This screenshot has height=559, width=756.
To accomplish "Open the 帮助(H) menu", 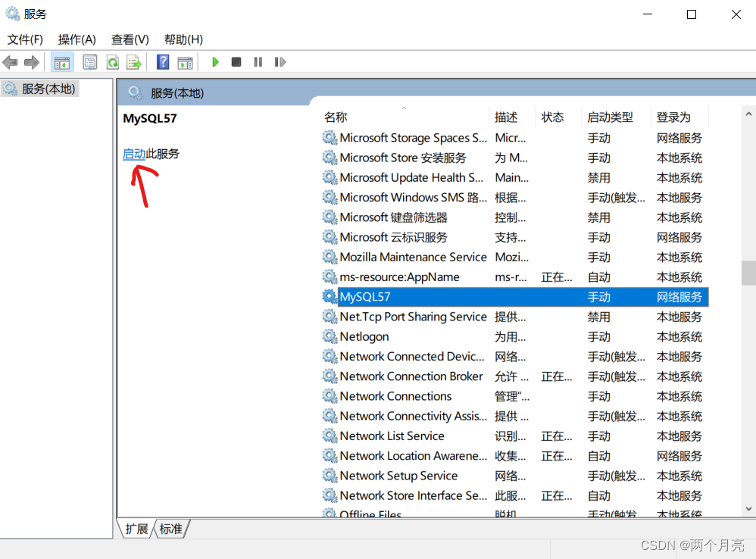I will coord(183,39).
